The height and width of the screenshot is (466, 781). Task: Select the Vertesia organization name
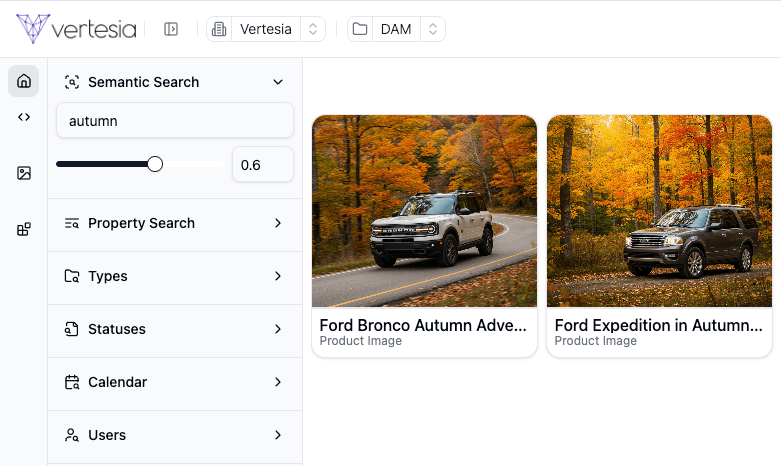(266, 29)
